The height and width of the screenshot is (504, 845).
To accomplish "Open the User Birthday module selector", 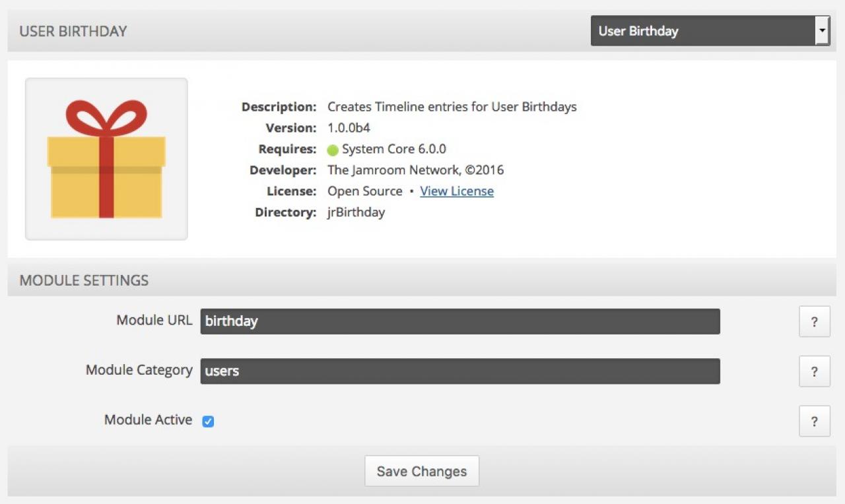I will pyautogui.click(x=702, y=31).
